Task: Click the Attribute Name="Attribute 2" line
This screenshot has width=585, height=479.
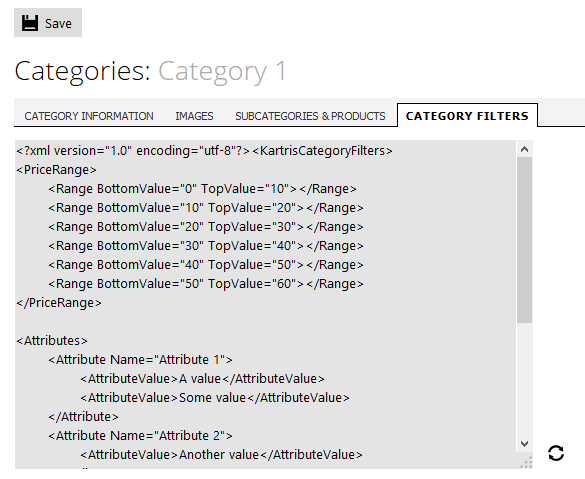Action: 140,436
